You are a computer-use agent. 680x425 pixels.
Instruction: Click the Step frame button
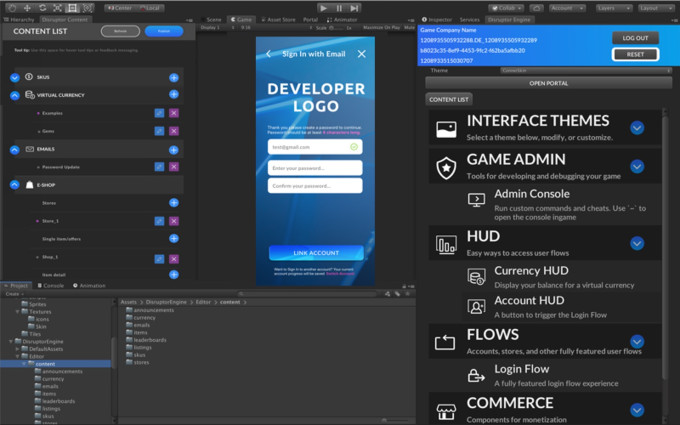355,7
